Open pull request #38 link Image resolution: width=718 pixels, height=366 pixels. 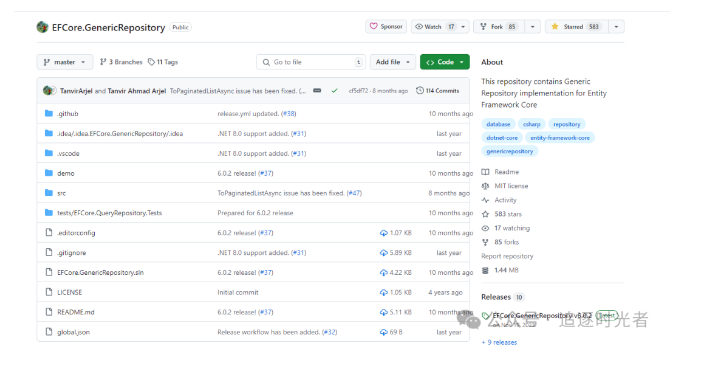[288, 114]
